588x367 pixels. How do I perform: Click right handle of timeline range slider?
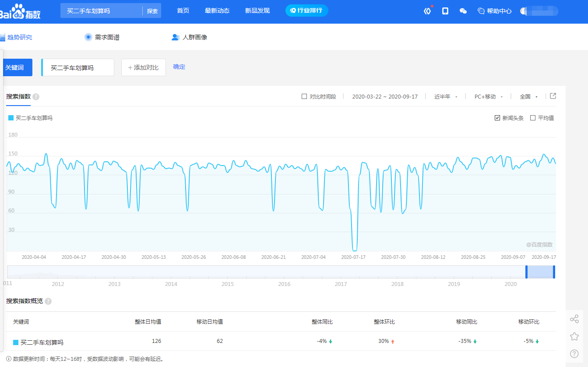[554, 272]
